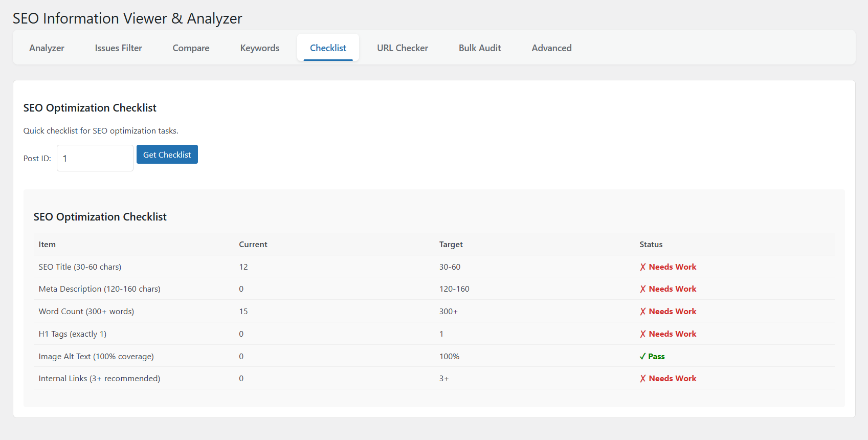Select the Checklist tab
Image resolution: width=868 pixels, height=440 pixels.
point(328,48)
